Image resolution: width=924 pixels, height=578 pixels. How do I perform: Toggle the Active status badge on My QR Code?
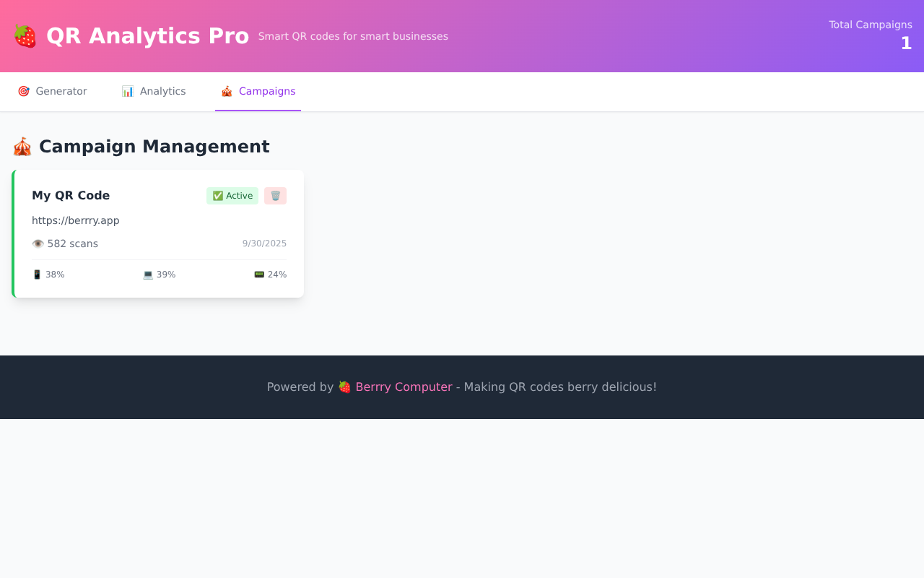coord(232,195)
